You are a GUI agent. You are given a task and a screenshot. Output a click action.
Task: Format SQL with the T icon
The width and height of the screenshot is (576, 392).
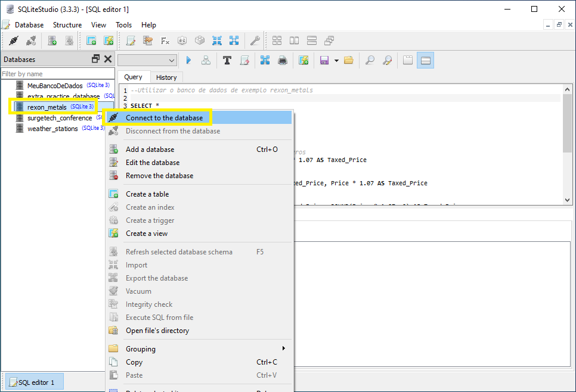[x=227, y=60]
